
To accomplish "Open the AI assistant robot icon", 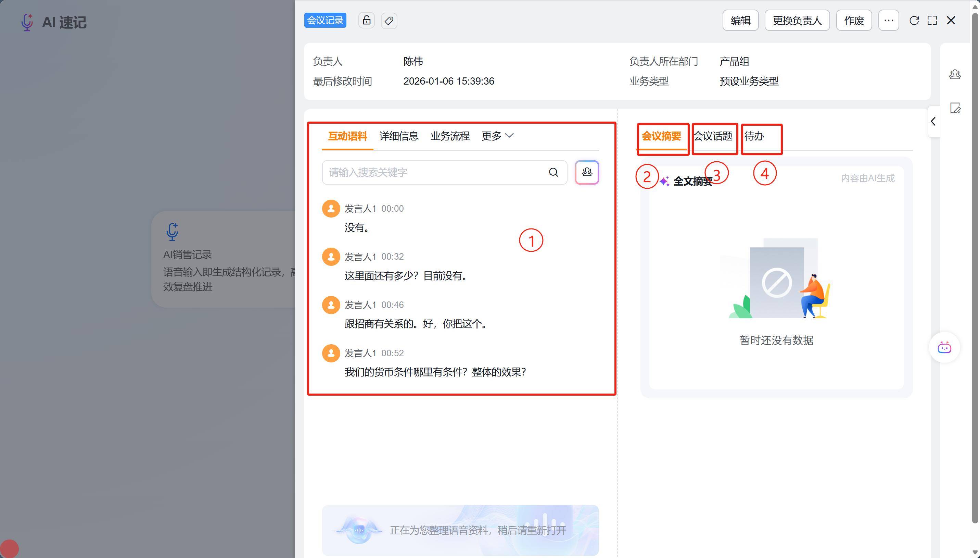I will click(x=944, y=348).
